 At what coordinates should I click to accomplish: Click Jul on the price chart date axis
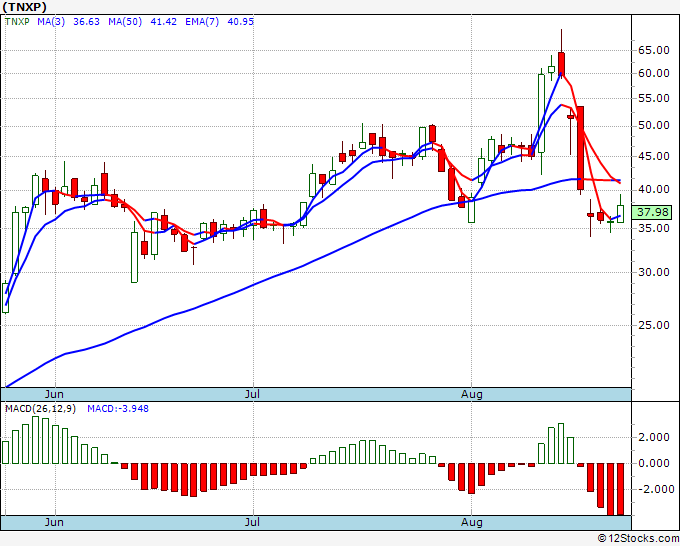pos(252,395)
